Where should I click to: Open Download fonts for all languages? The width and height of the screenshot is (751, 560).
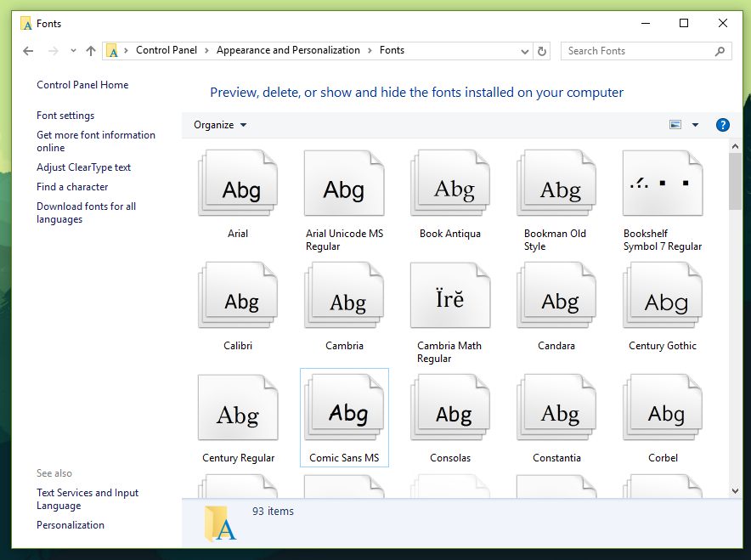(x=86, y=212)
